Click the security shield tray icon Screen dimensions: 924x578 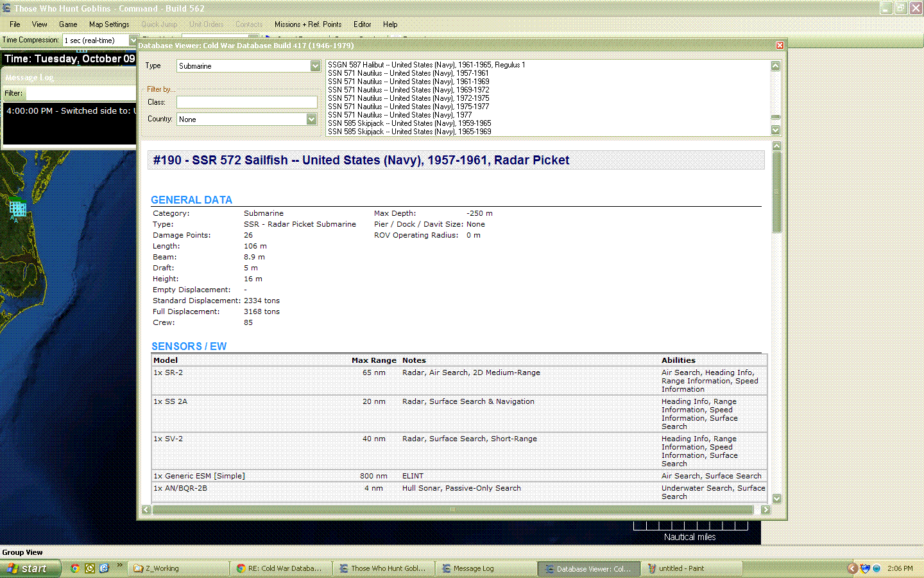click(x=865, y=568)
